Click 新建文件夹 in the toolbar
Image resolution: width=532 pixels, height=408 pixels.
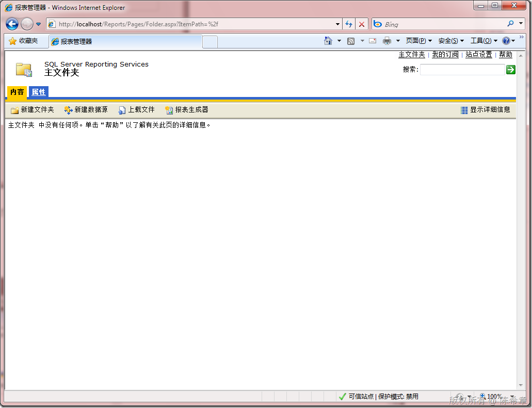coord(33,110)
